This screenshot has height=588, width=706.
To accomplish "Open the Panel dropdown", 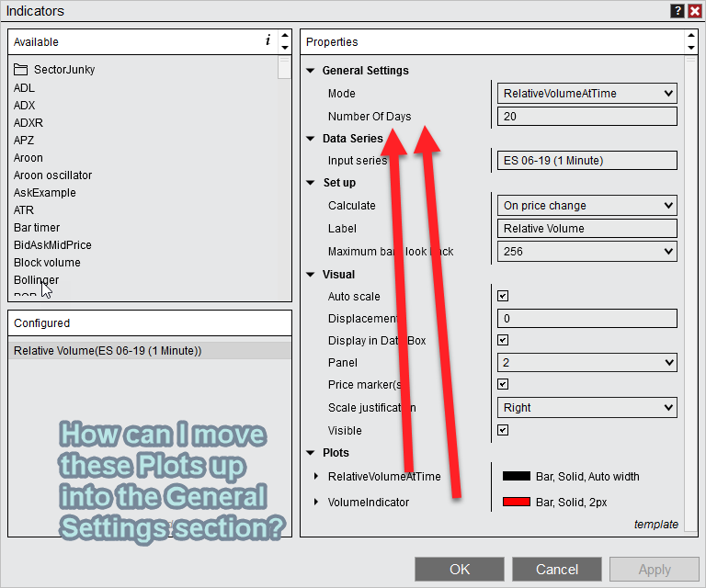I will pyautogui.click(x=587, y=363).
